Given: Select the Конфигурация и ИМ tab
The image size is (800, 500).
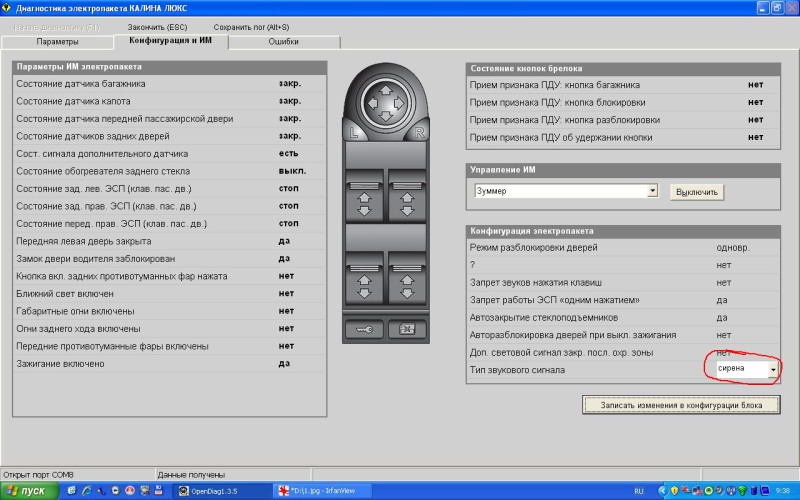Looking at the screenshot, I should point(170,40).
